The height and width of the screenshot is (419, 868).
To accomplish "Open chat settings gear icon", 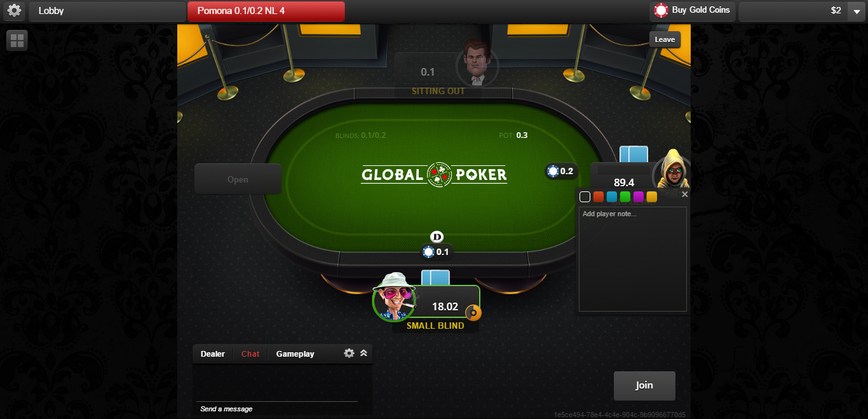I will [349, 353].
